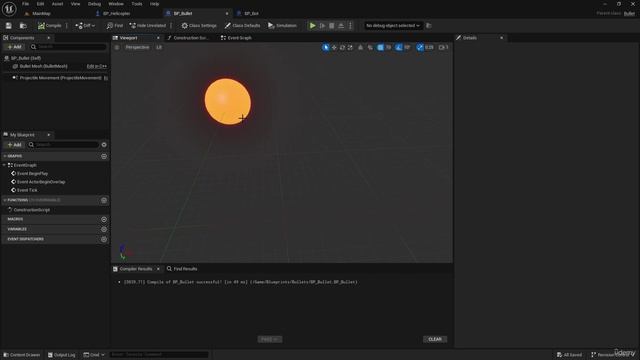This screenshot has width=640, height=360.
Task: Click the My Blueprint search field
Action: pos(64,145)
